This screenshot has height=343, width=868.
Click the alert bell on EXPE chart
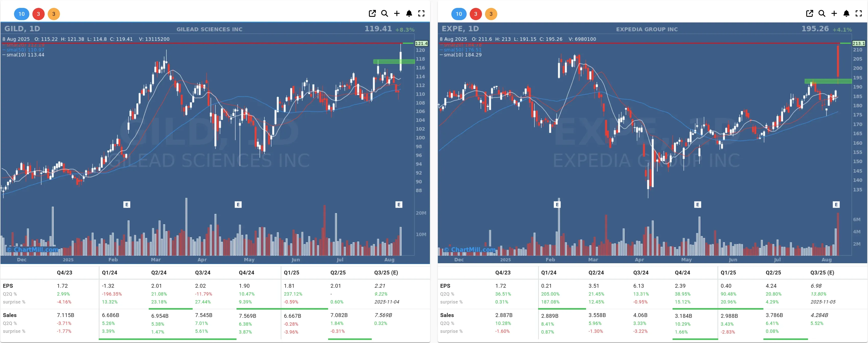click(846, 14)
